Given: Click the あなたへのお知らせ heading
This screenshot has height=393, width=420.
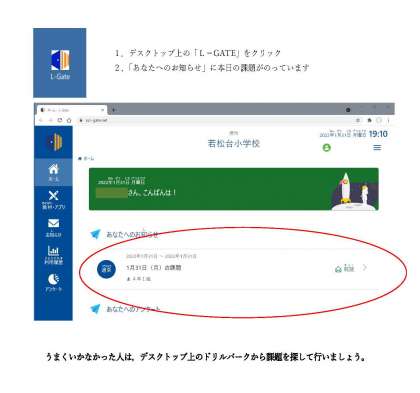Looking at the screenshot, I should (x=132, y=234).
